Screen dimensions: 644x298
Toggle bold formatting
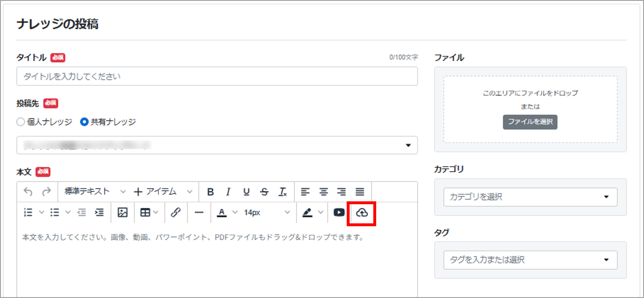coord(210,192)
